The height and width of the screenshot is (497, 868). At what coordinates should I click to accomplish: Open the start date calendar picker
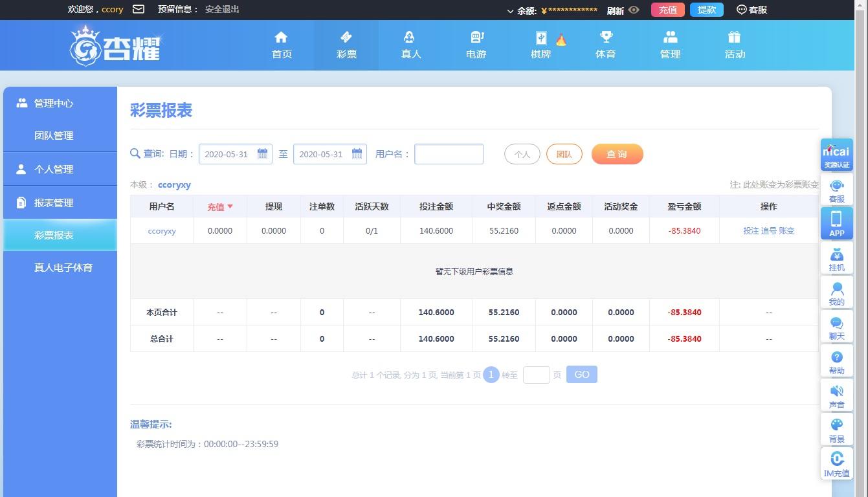pyautogui.click(x=262, y=154)
